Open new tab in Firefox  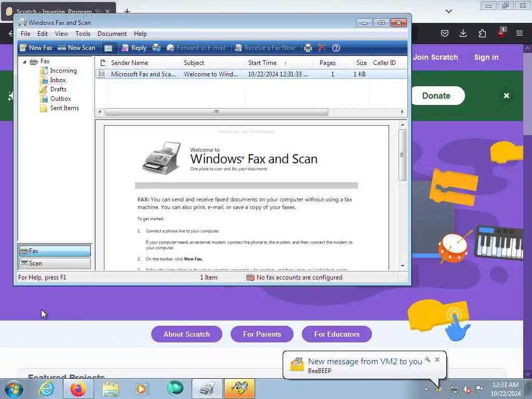tap(127, 11)
